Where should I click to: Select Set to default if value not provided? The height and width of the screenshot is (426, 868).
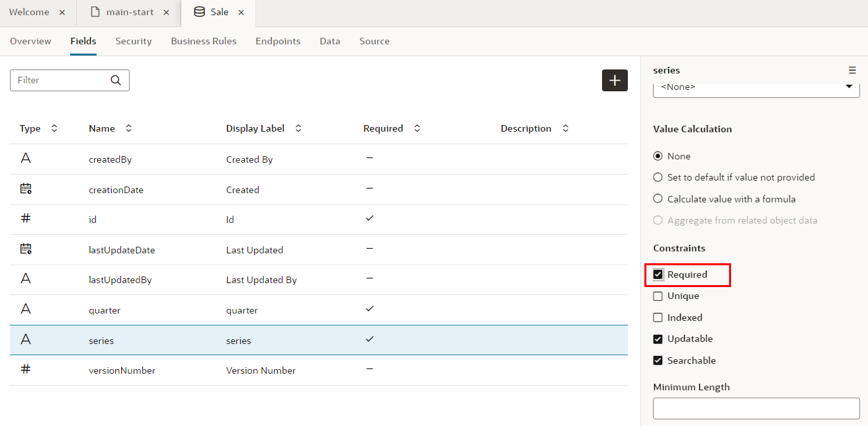coord(658,177)
